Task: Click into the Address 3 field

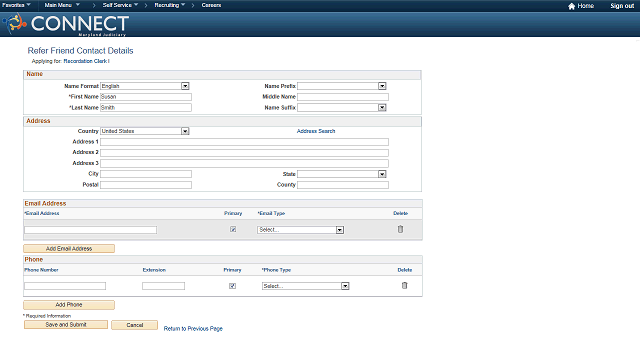Action: [x=244, y=163]
